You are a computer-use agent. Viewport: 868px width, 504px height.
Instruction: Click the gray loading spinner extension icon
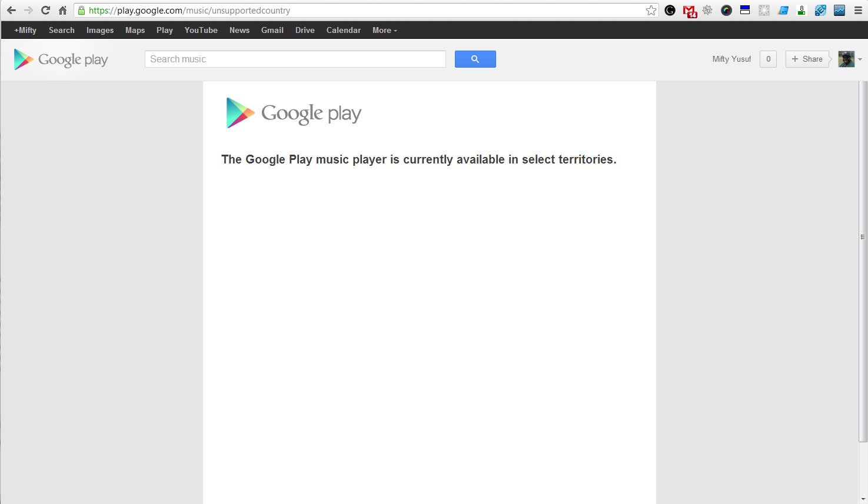pyautogui.click(x=764, y=10)
